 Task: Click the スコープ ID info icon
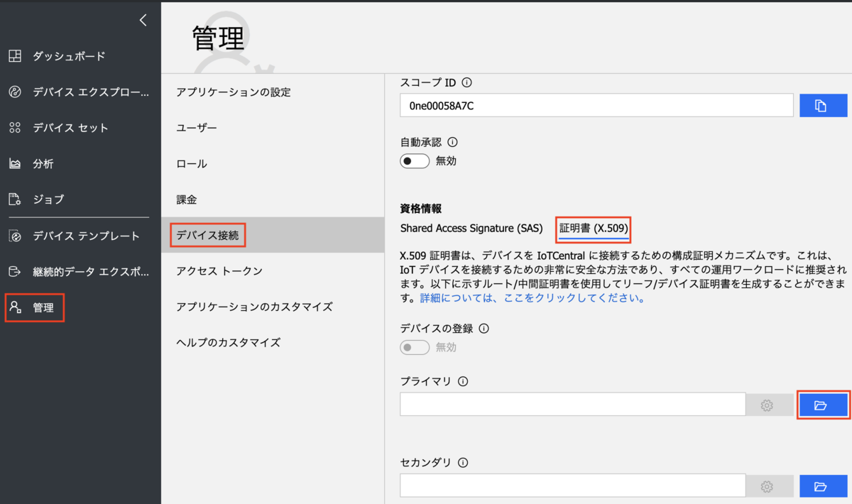tap(466, 82)
